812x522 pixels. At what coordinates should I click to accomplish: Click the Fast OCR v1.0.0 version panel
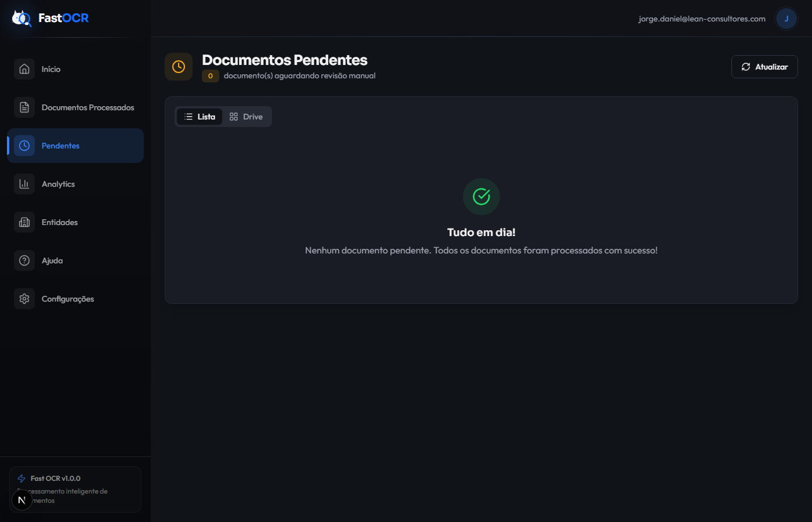(75, 489)
